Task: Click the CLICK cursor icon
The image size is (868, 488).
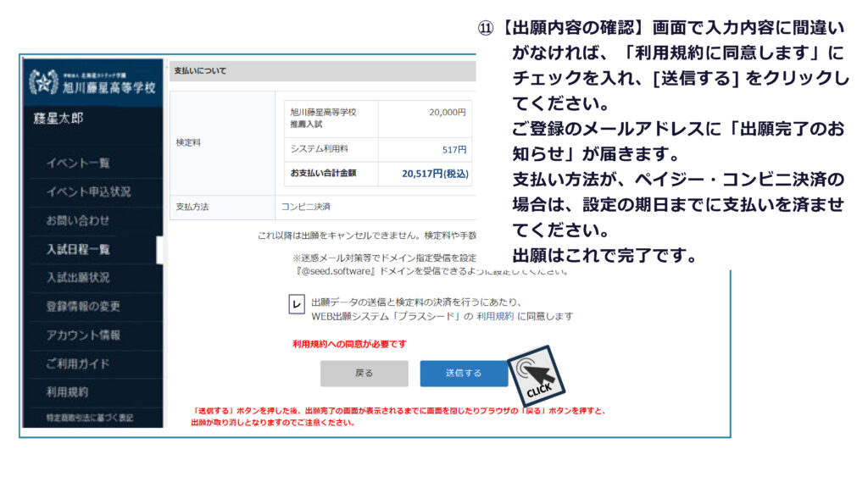Action: 534,375
